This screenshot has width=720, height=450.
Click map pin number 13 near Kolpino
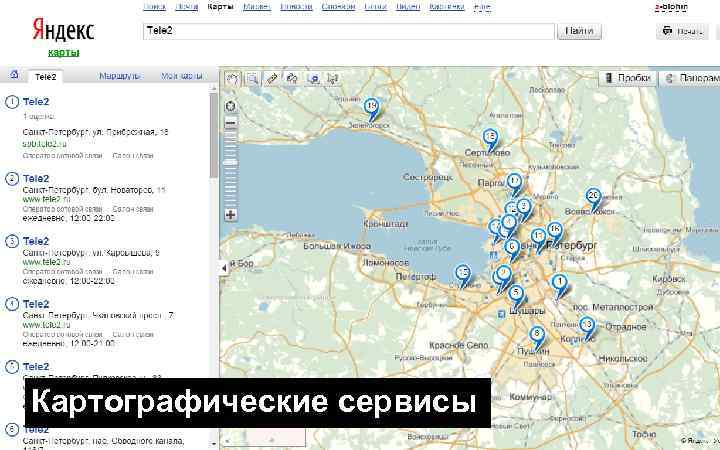tap(586, 327)
